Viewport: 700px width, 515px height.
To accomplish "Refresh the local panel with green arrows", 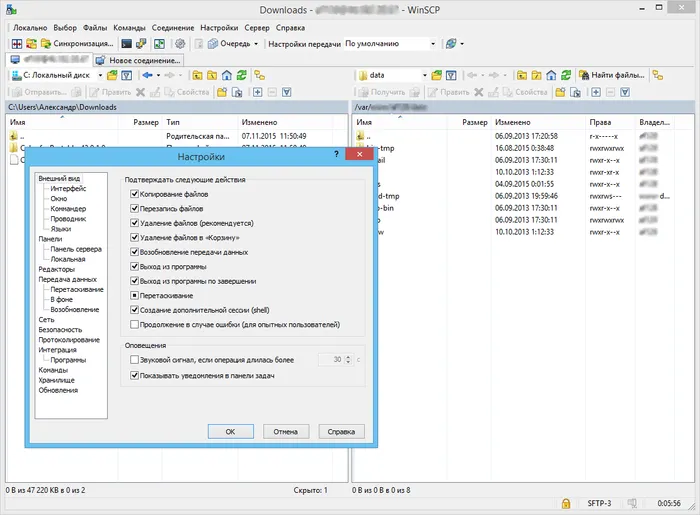I will [x=242, y=75].
